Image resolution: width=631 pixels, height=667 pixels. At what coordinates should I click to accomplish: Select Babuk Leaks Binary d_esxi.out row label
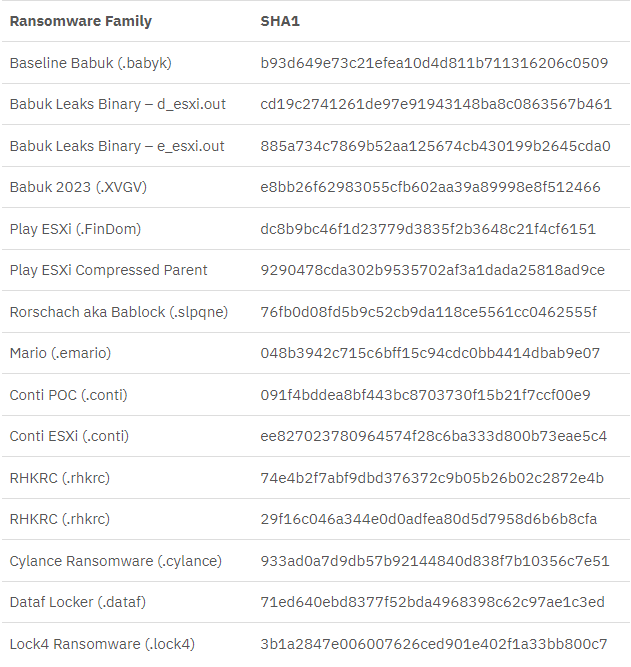pyautogui.click(x=117, y=104)
